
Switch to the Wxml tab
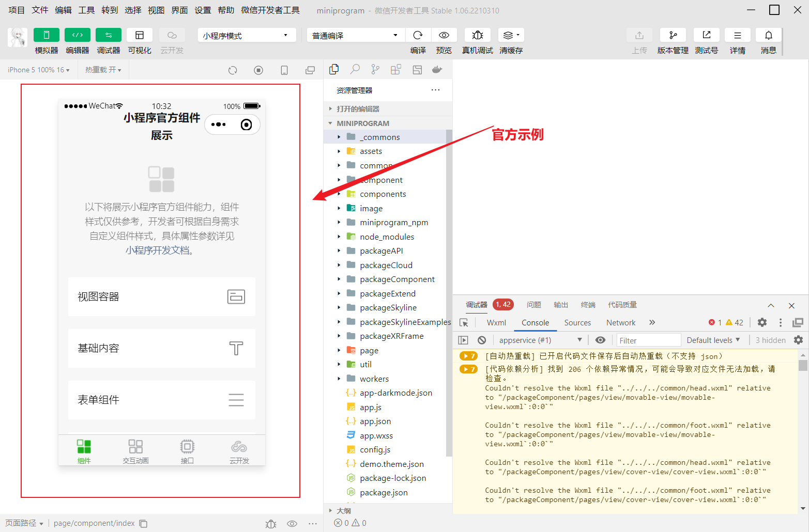496,323
